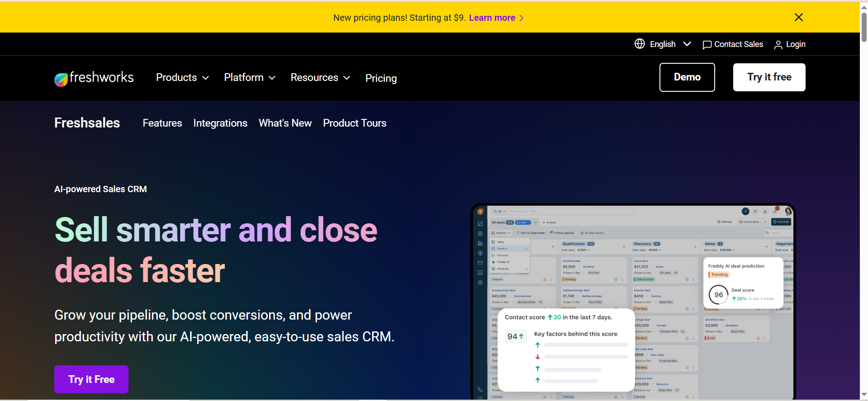This screenshot has height=401, width=868.
Task: Open the Learn more pricing link
Action: point(492,18)
